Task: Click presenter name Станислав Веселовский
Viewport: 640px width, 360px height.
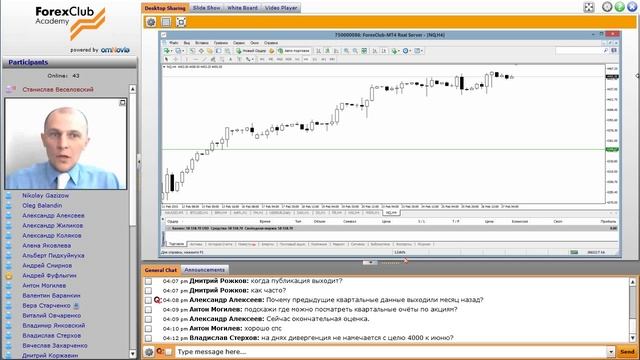Action: 58,89
